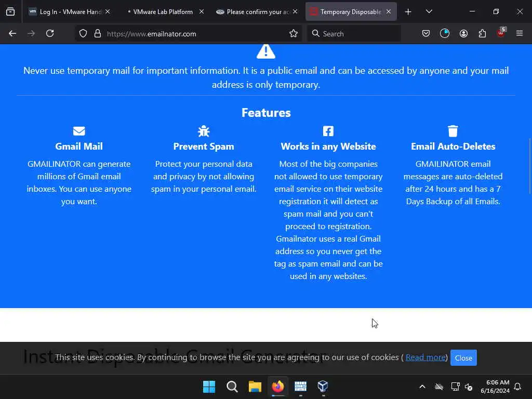Open the notifications bell icon
Image resolution: width=532 pixels, height=399 pixels.
pyautogui.click(x=518, y=387)
